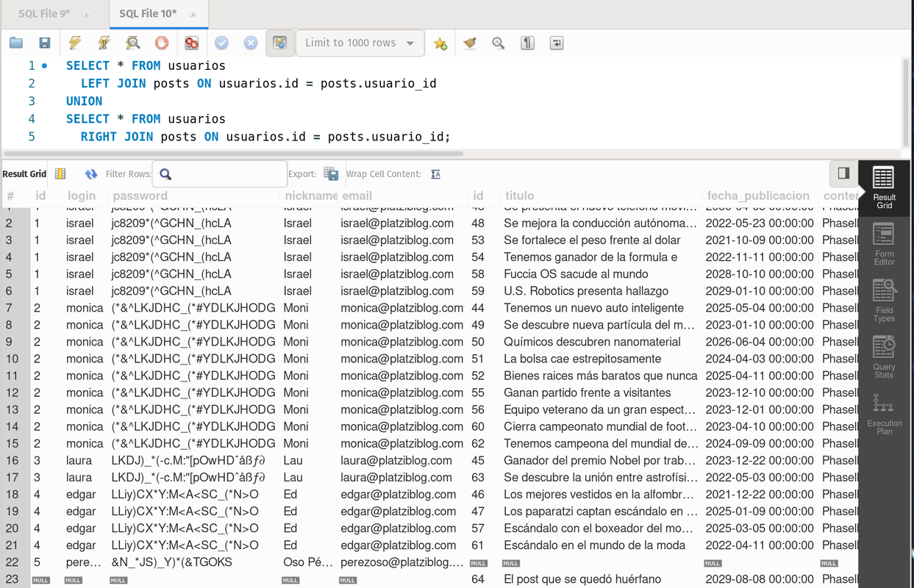Refresh the result data with blue arrows
The height and width of the screenshot is (588, 914).
[90, 174]
